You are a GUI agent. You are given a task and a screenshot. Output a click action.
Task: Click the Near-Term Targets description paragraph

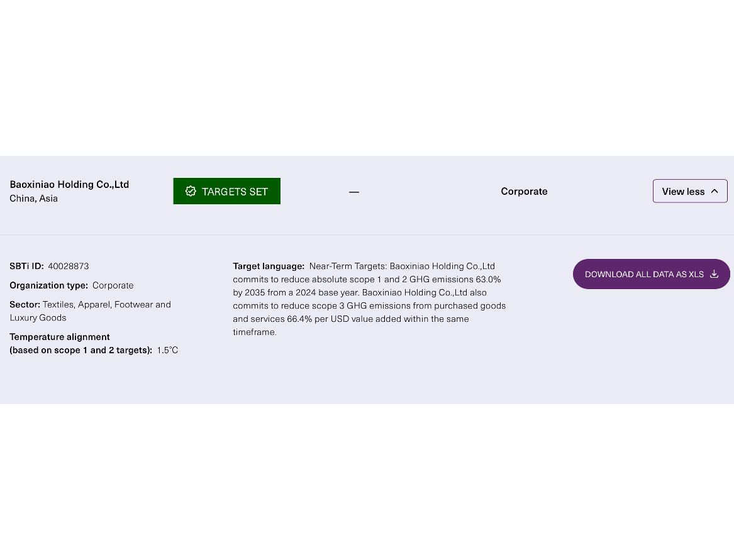coord(369,299)
